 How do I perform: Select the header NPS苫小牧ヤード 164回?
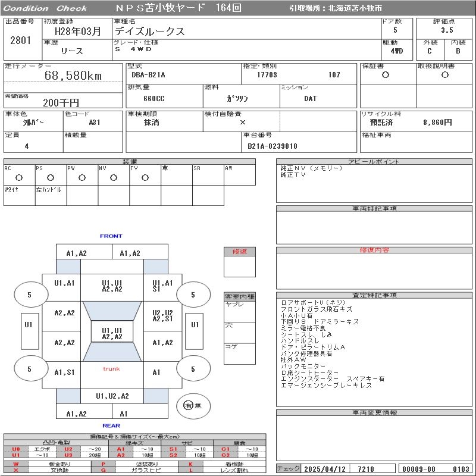pos(178,8)
